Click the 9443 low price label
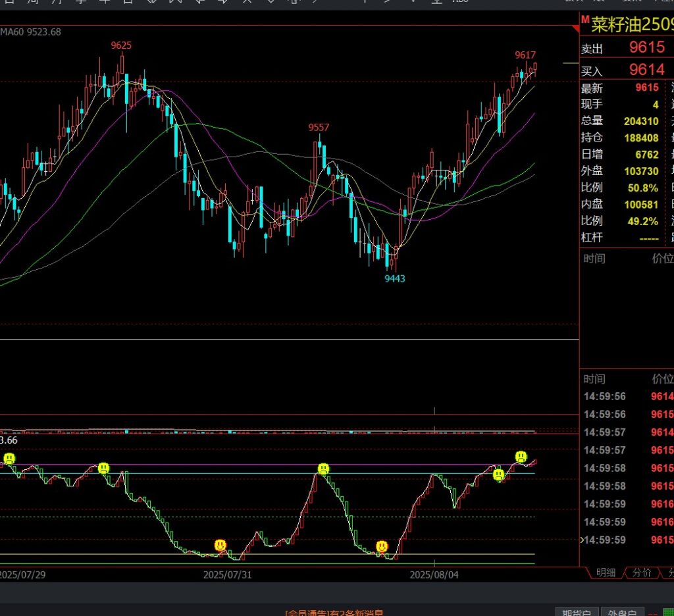The width and height of the screenshot is (674, 616). (x=395, y=278)
